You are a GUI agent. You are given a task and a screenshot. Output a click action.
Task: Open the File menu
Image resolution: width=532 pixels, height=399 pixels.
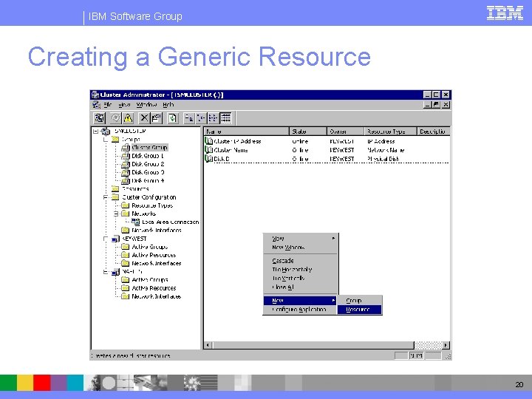point(108,105)
